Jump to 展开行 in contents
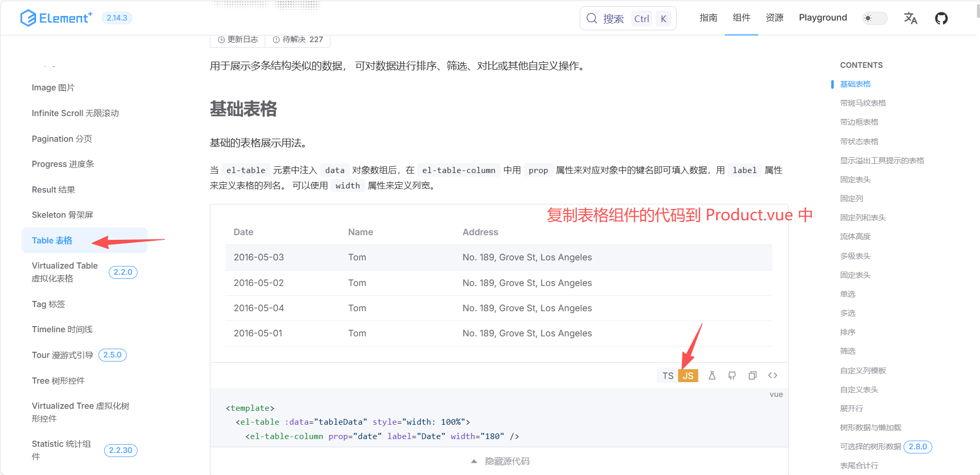The height and width of the screenshot is (475, 980). coord(851,408)
